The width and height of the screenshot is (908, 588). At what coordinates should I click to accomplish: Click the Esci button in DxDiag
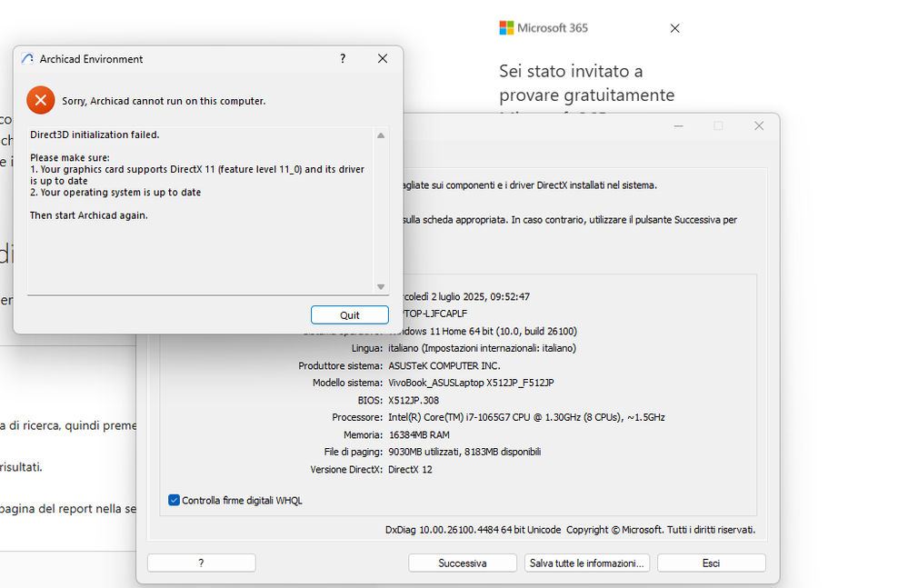tap(711, 563)
